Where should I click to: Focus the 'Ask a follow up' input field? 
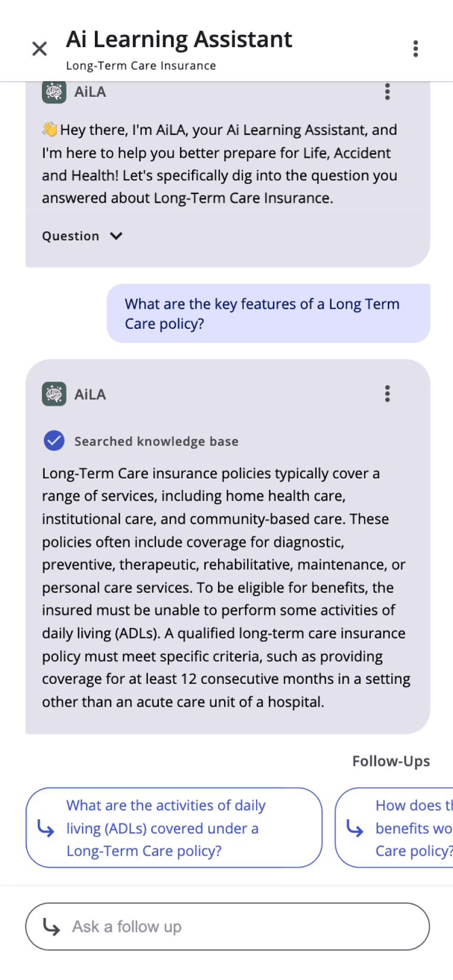(242, 927)
